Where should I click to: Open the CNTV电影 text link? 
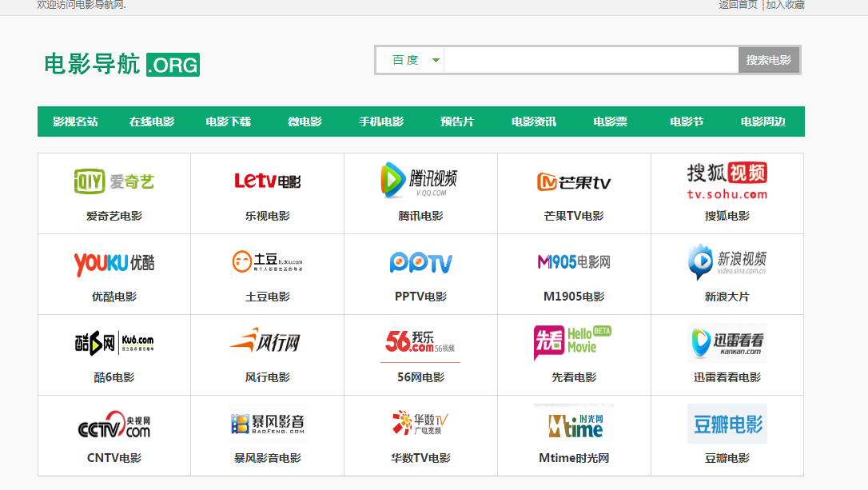(114, 459)
